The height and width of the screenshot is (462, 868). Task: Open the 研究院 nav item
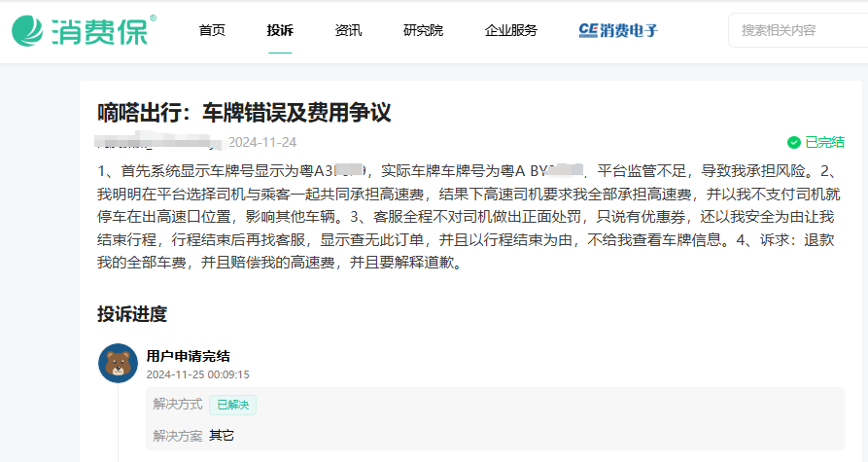click(x=424, y=30)
